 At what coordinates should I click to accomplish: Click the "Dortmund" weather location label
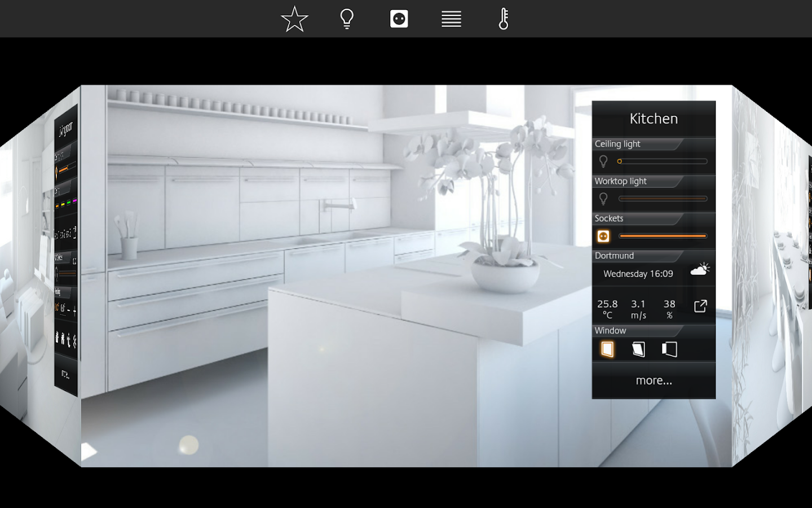click(614, 256)
